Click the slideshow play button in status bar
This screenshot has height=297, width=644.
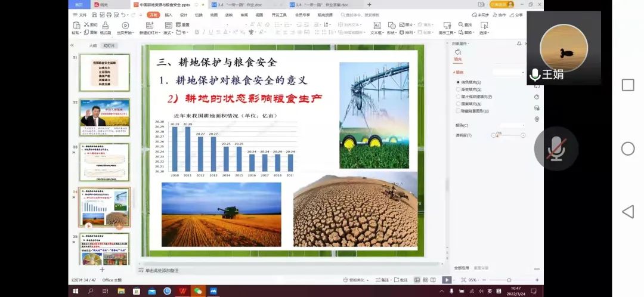[x=447, y=280]
